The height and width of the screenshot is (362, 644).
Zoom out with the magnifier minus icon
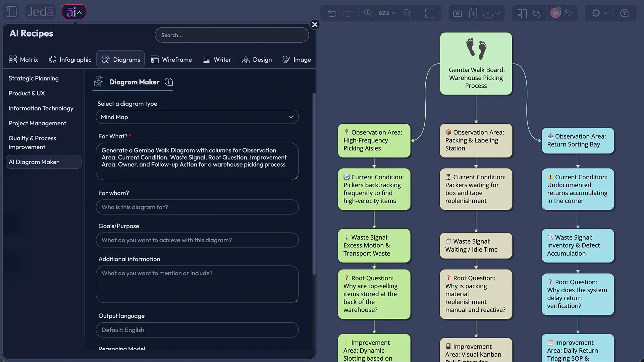click(407, 13)
